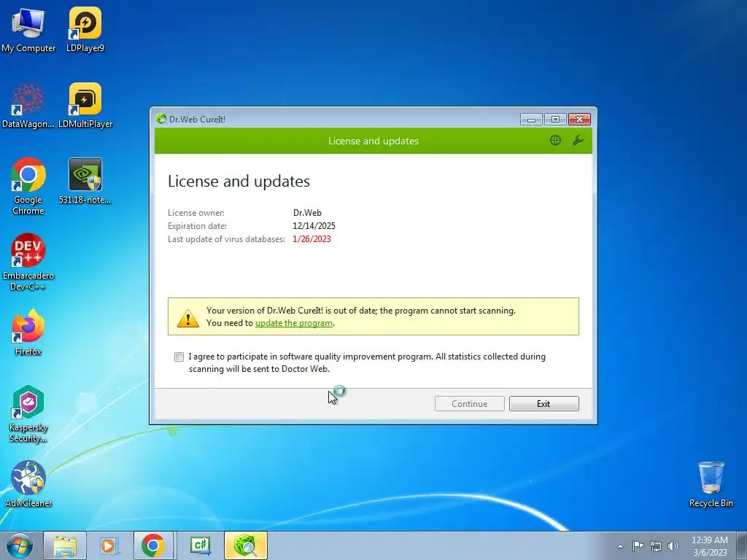Viewport: 747px width, 560px height.
Task: Switch to Chrome in the taskbar
Action: (153, 545)
